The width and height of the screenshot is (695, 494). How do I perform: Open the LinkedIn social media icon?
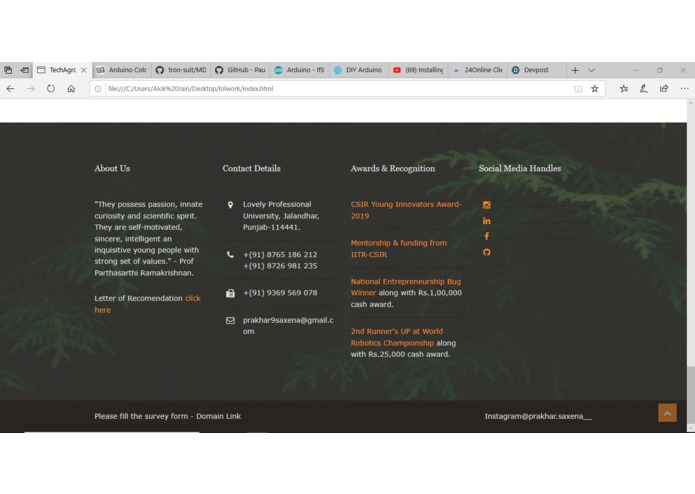[487, 221]
